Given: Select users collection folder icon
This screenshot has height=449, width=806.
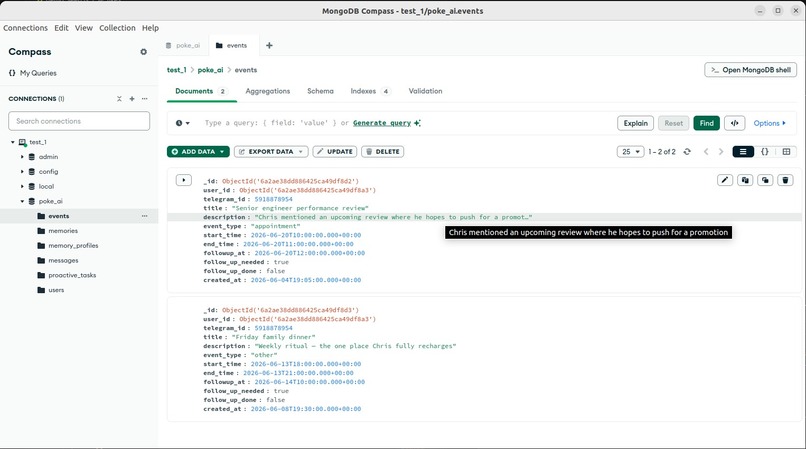Looking at the screenshot, I should tap(41, 290).
